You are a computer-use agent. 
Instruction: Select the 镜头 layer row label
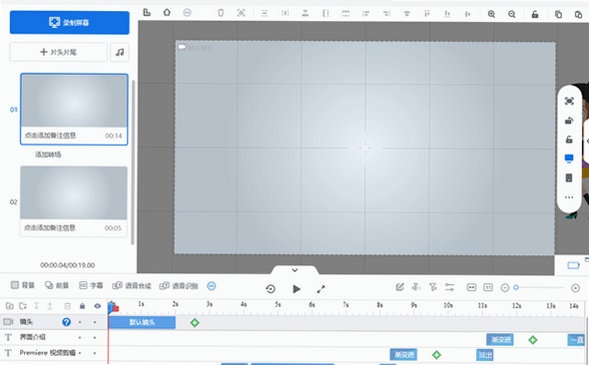pyautogui.click(x=26, y=322)
